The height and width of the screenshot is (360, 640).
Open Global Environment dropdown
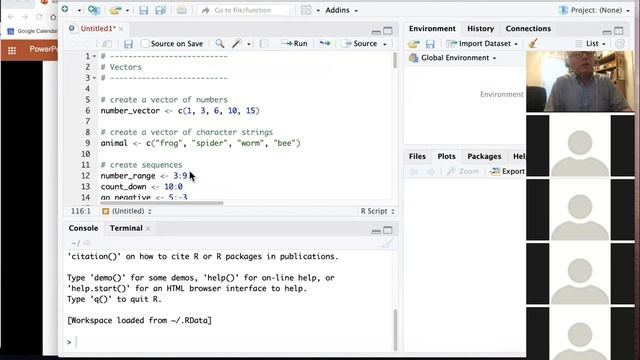(x=453, y=58)
